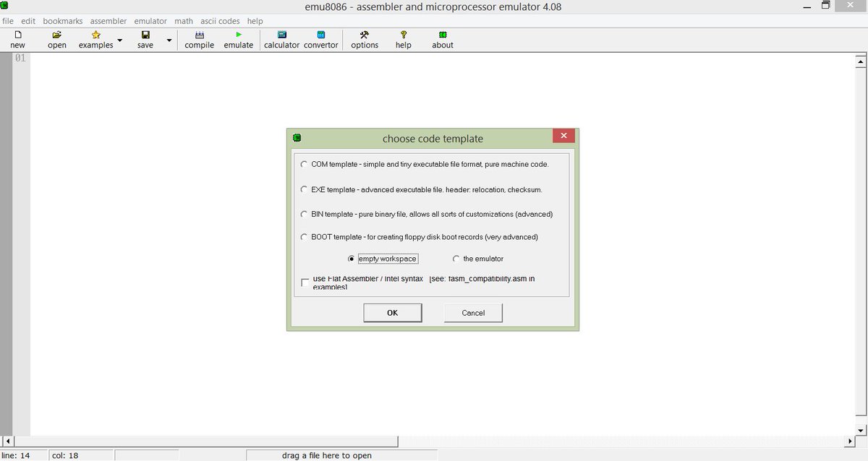Restore down the emu8086 main window

coord(826,6)
